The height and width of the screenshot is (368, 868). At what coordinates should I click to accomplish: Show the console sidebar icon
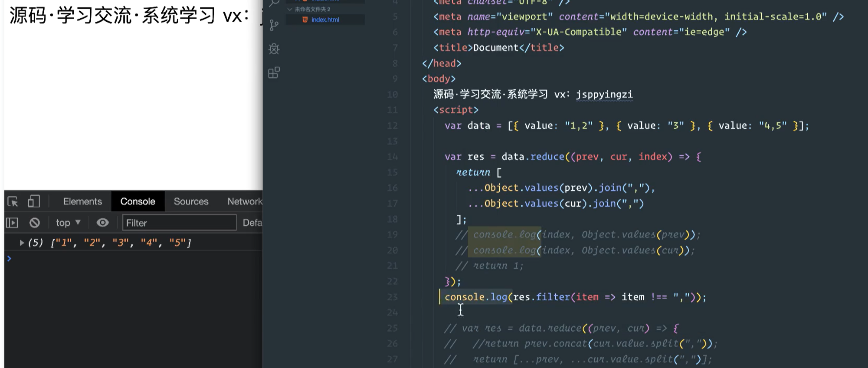(x=12, y=223)
